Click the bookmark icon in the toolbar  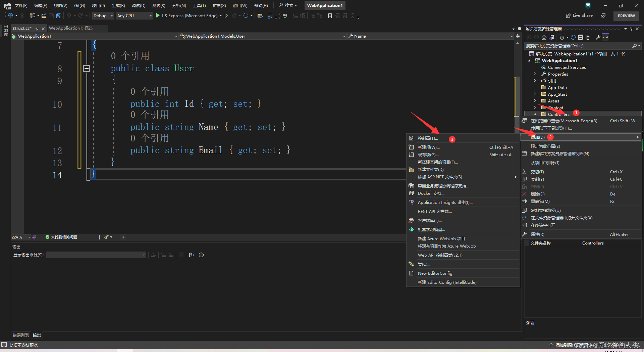(330, 16)
